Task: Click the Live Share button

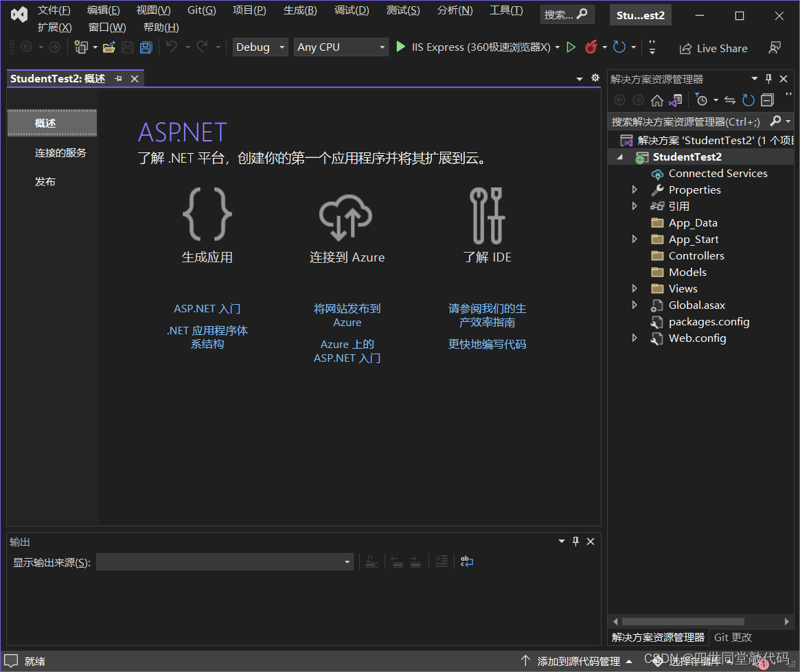Action: click(713, 49)
